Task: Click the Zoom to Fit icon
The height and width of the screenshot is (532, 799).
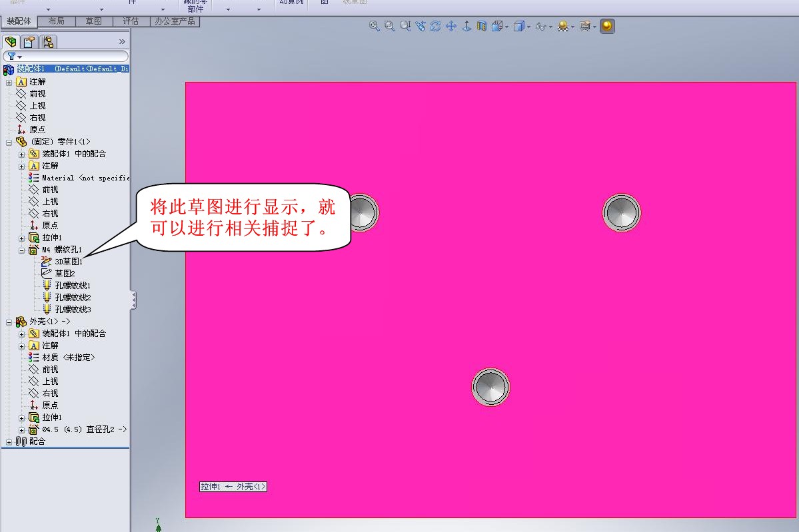Action: 374,26
